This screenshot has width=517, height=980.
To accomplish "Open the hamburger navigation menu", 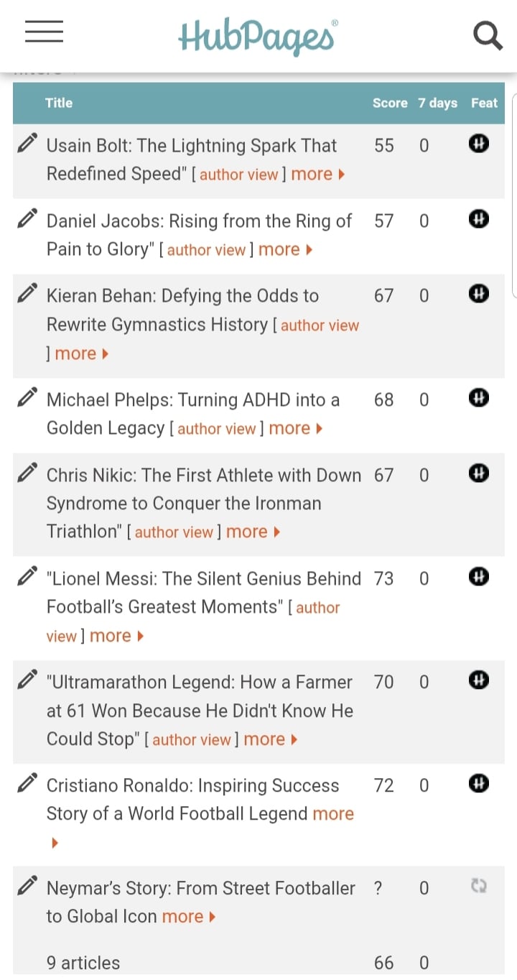I will coord(44,32).
